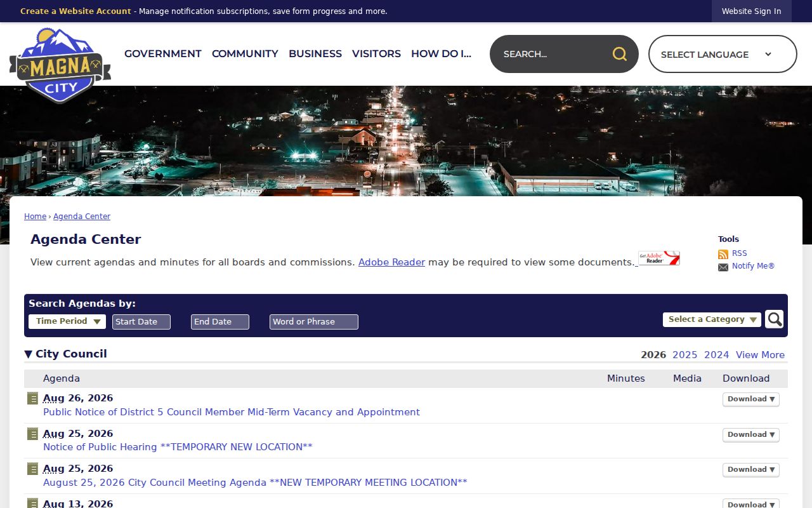Click Website Sign In button
Viewport: 812px width, 508px height.
tap(752, 11)
